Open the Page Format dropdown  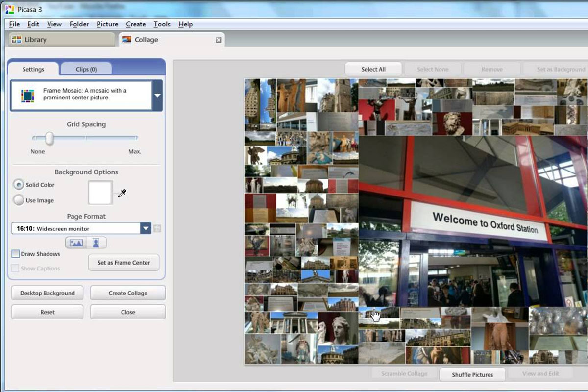tap(146, 228)
